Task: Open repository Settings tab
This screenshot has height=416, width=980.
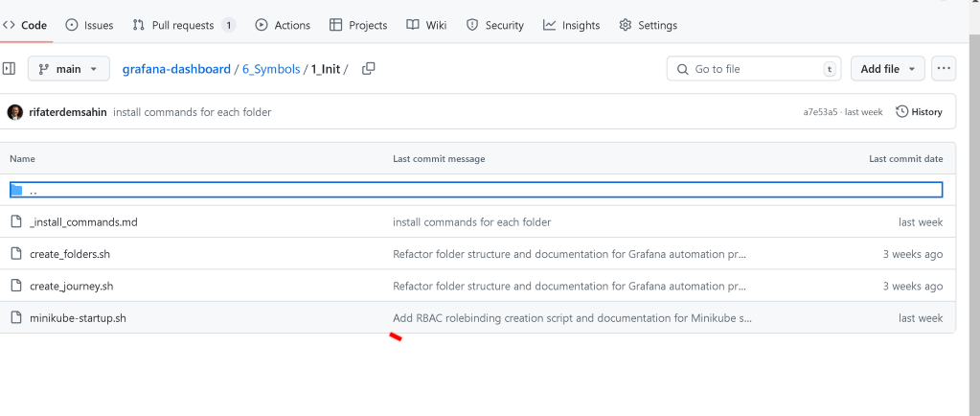Action: (x=649, y=25)
